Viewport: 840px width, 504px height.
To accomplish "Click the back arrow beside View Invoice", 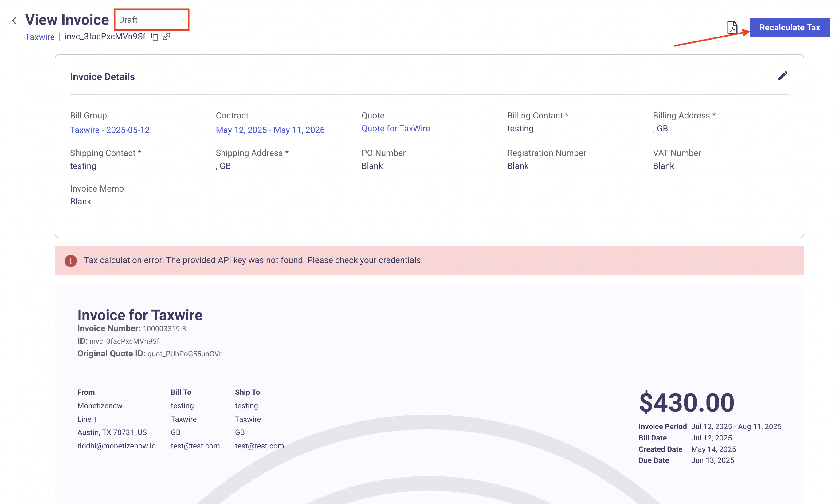I will point(14,21).
